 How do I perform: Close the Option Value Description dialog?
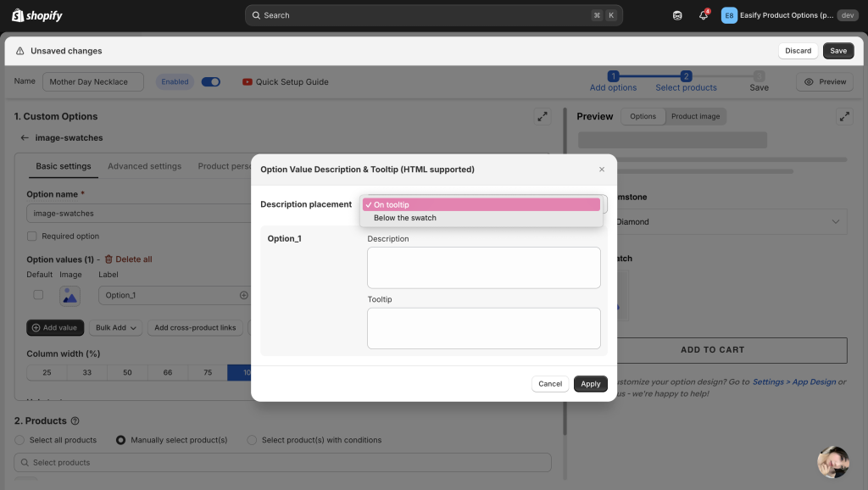[602, 170]
